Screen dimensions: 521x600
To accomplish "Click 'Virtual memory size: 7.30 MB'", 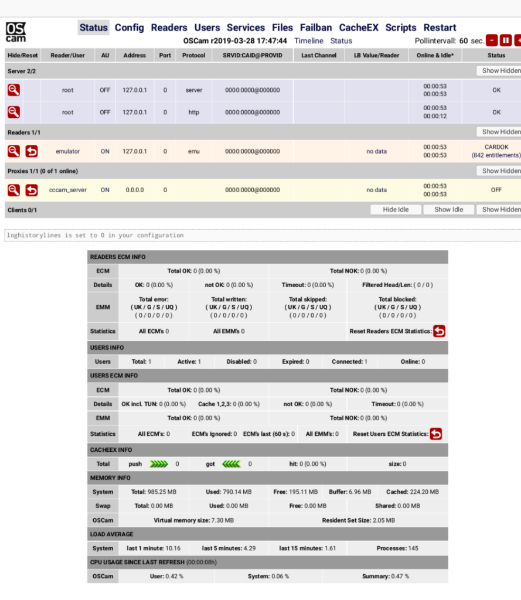I will pyautogui.click(x=194, y=520).
